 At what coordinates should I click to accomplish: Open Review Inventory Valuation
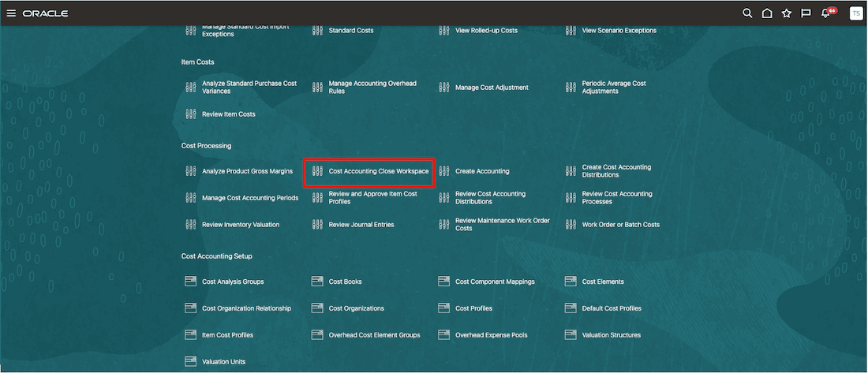coord(241,225)
